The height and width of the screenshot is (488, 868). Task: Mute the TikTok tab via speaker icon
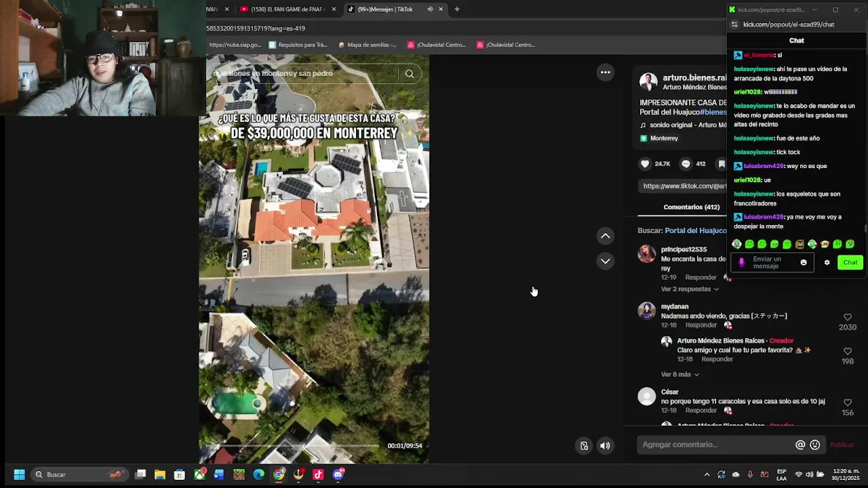430,9
